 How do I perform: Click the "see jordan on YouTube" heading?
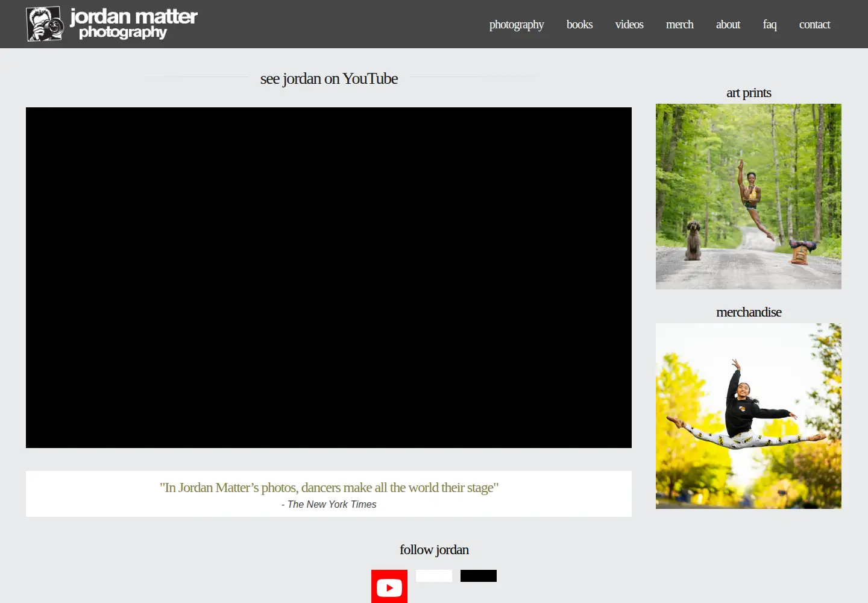[x=329, y=79]
